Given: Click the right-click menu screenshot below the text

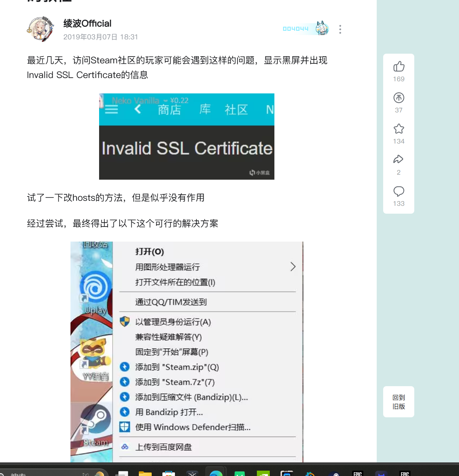Looking at the screenshot, I should click(186, 351).
